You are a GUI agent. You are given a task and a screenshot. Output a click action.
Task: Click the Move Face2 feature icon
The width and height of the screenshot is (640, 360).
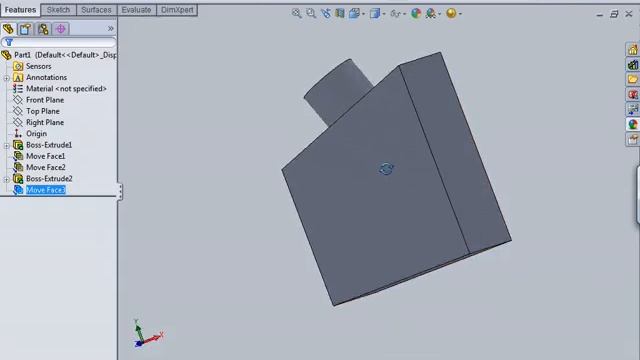point(18,167)
